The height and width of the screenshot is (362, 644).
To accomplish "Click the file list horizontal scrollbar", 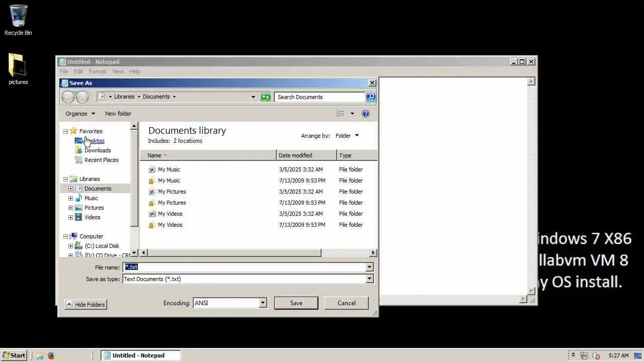I will 233,253.
